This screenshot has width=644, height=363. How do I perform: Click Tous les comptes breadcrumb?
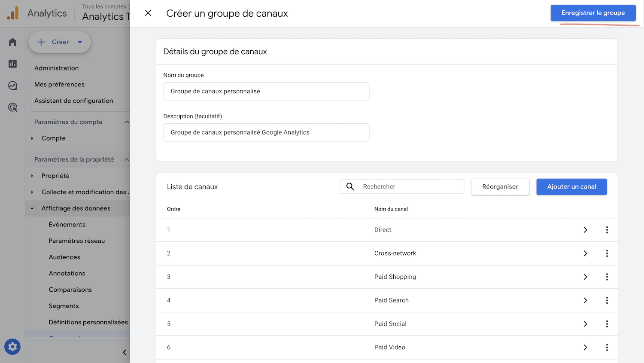point(104,6)
